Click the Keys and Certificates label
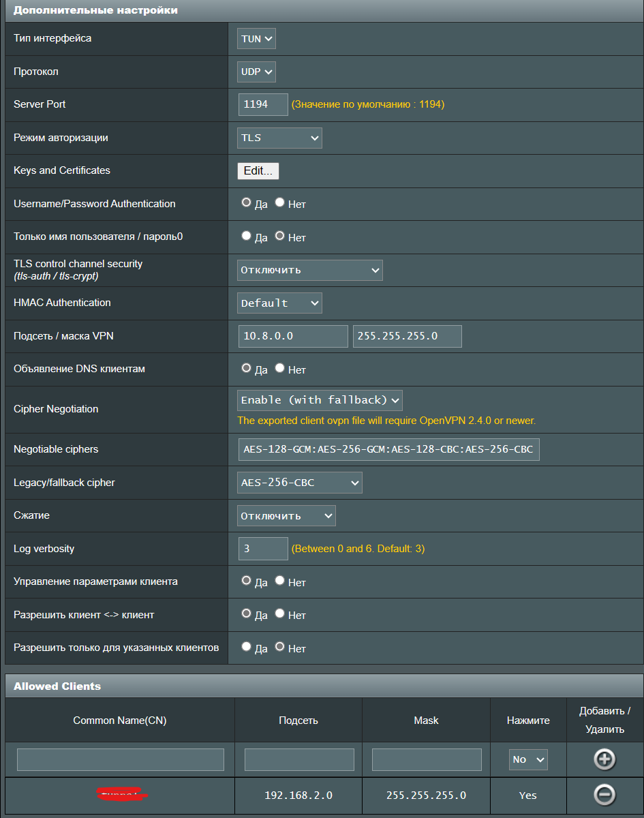 [x=62, y=170]
